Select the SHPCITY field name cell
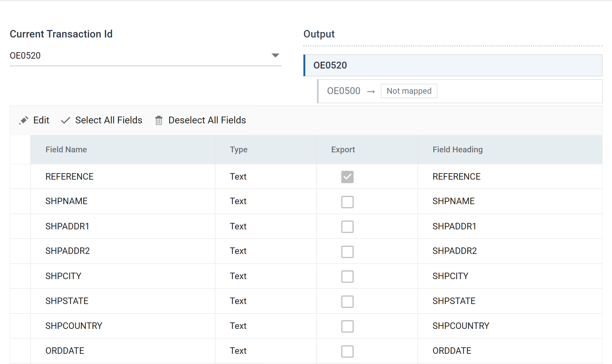Image resolution: width=612 pixels, height=364 pixels. [123, 276]
